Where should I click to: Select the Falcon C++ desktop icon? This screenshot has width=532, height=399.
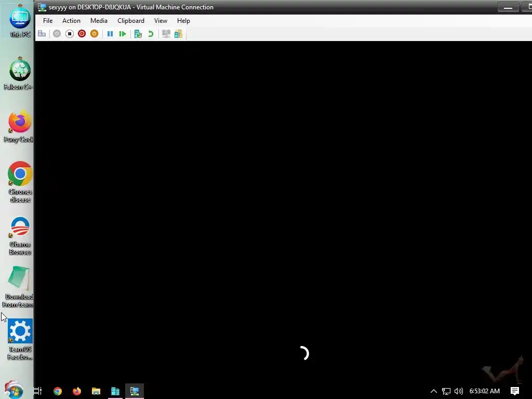19,73
